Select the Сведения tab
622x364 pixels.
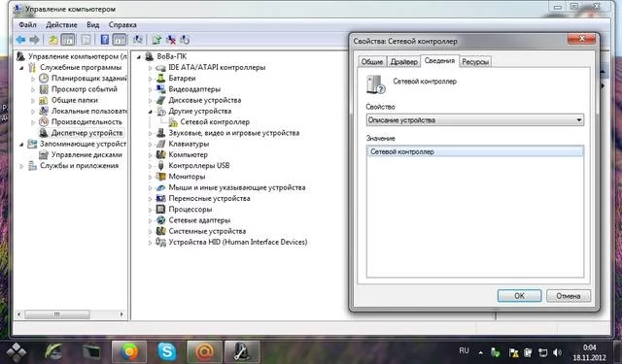pos(439,60)
